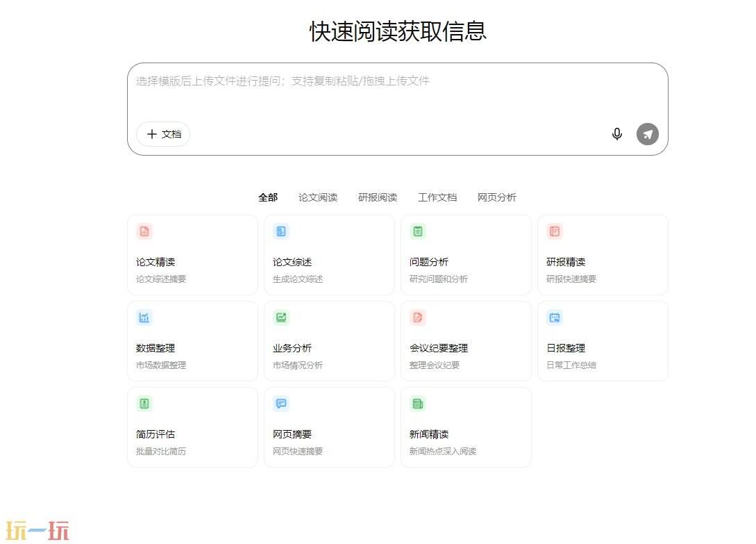Select the 数据整理 template title
Image resolution: width=756 pixels, height=544 pixels.
(x=156, y=348)
